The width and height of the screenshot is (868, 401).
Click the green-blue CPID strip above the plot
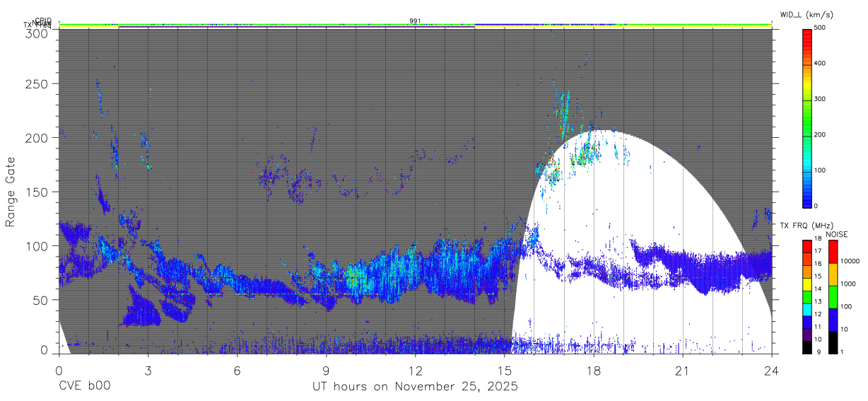415,25
